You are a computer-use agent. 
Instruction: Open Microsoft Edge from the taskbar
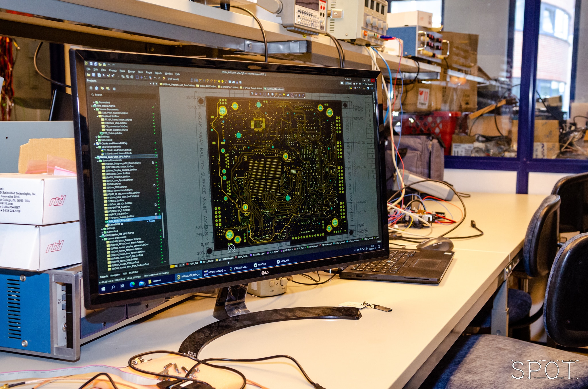[x=132, y=284]
